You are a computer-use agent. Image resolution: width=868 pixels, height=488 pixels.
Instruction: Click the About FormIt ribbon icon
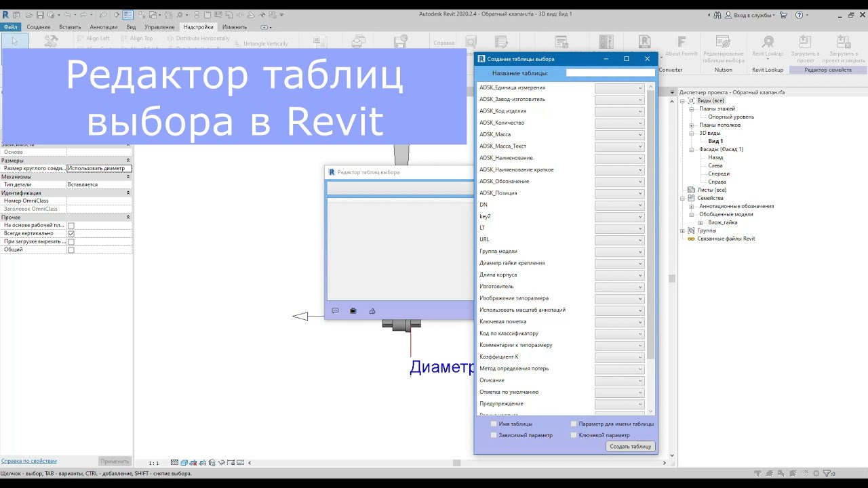tap(682, 43)
